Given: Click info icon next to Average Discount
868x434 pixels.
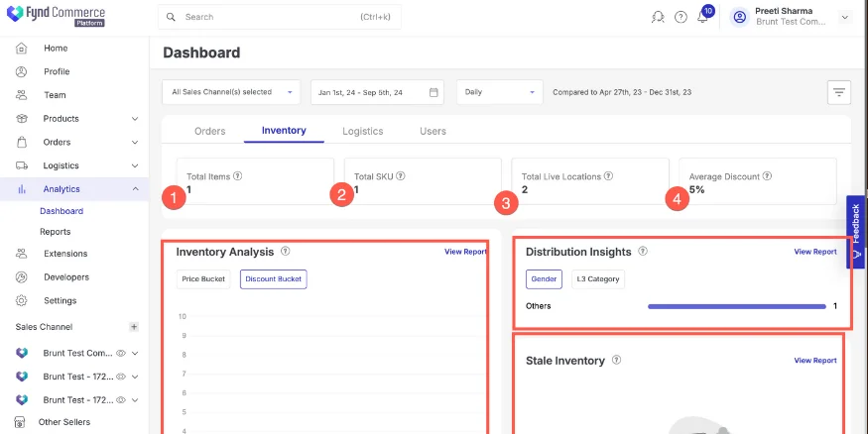Looking at the screenshot, I should (767, 175).
